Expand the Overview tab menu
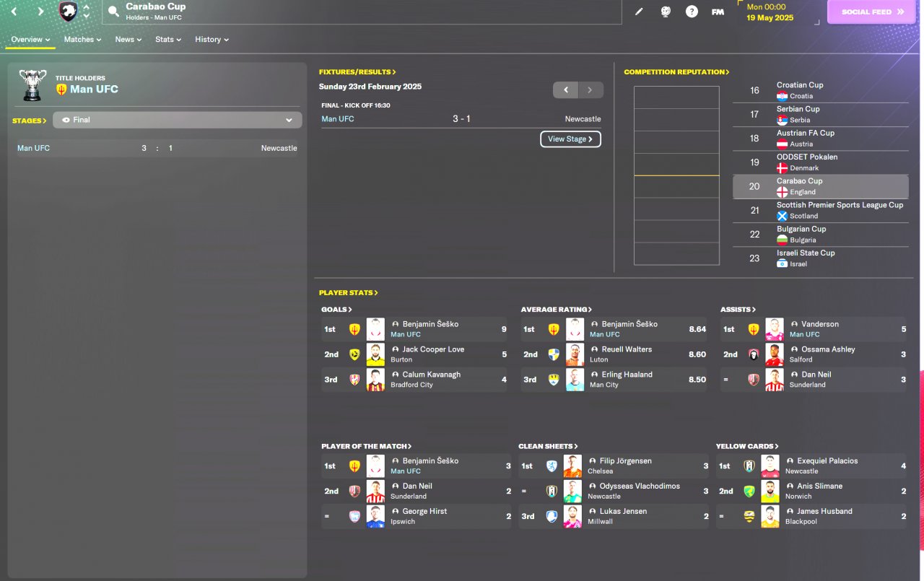The width and height of the screenshot is (924, 581). tap(30, 40)
